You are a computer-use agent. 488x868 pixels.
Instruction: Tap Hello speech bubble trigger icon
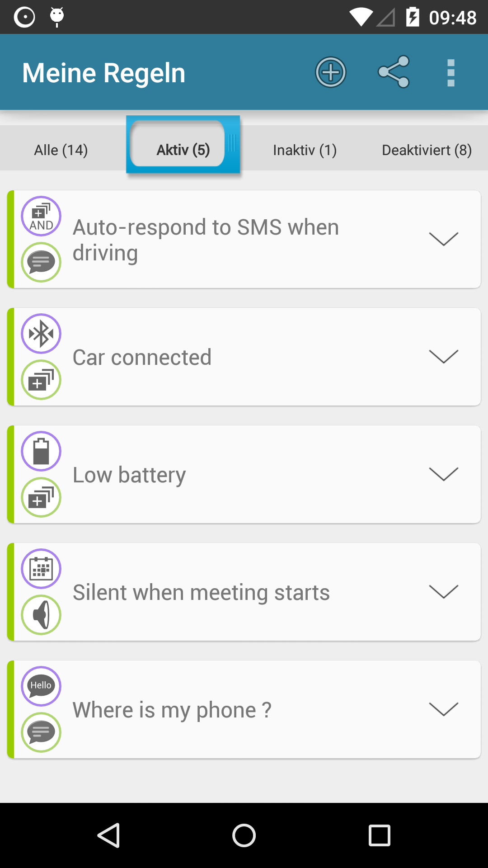click(x=41, y=686)
